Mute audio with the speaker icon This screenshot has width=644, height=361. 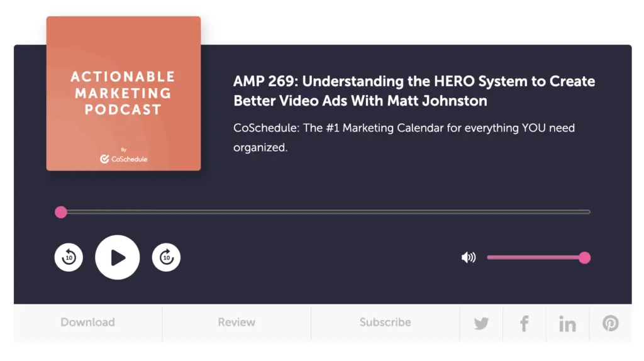point(469,257)
